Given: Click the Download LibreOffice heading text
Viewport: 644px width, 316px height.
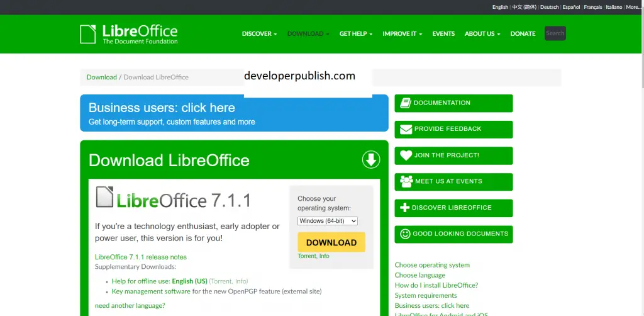Looking at the screenshot, I should click(x=169, y=161).
